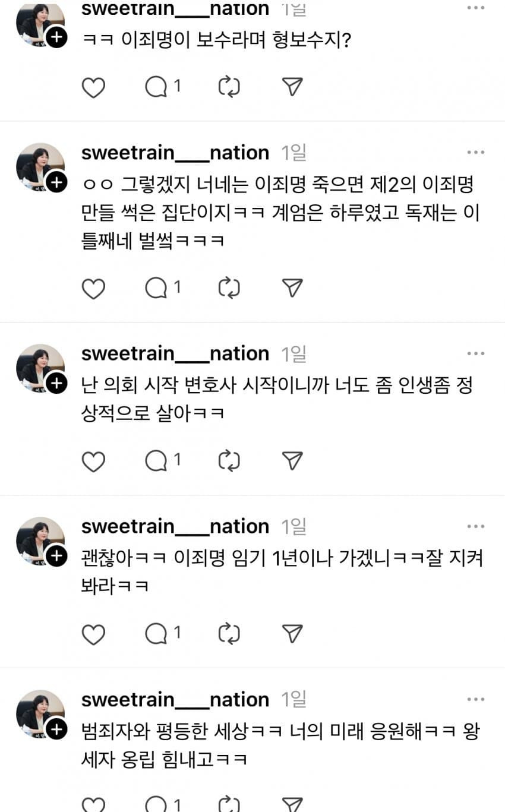Open options menu on the 괜찮아ㅋㅋ post
505x812 pixels.
476,526
